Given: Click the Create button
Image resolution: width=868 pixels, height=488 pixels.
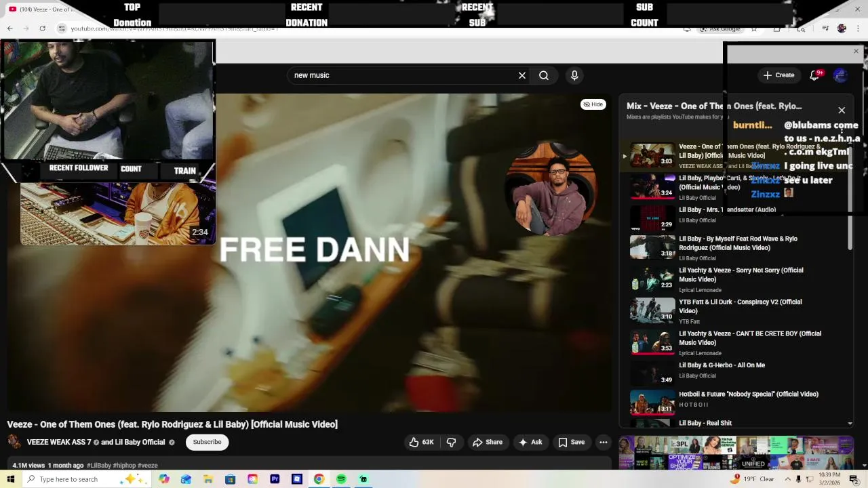Looking at the screenshot, I should [x=778, y=75].
